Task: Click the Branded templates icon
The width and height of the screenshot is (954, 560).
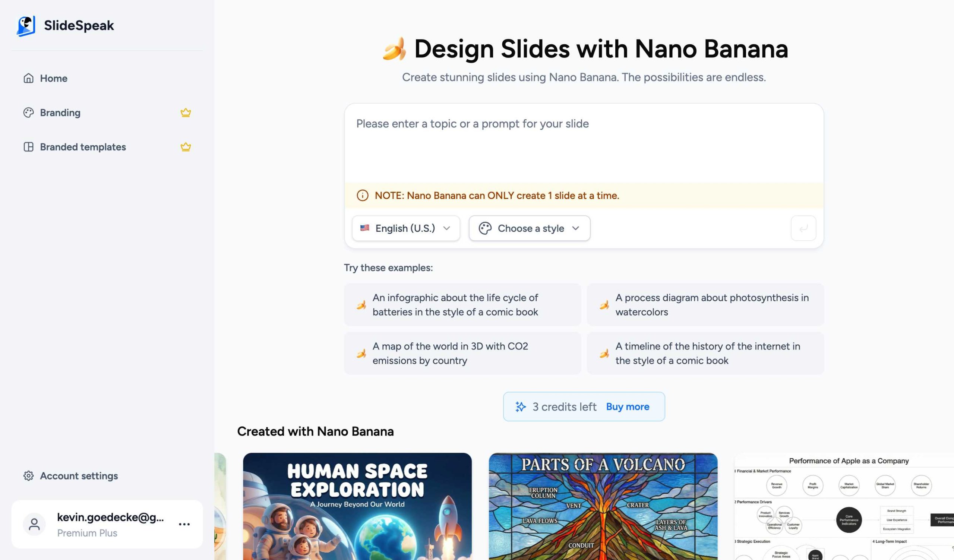Action: pyautogui.click(x=28, y=147)
